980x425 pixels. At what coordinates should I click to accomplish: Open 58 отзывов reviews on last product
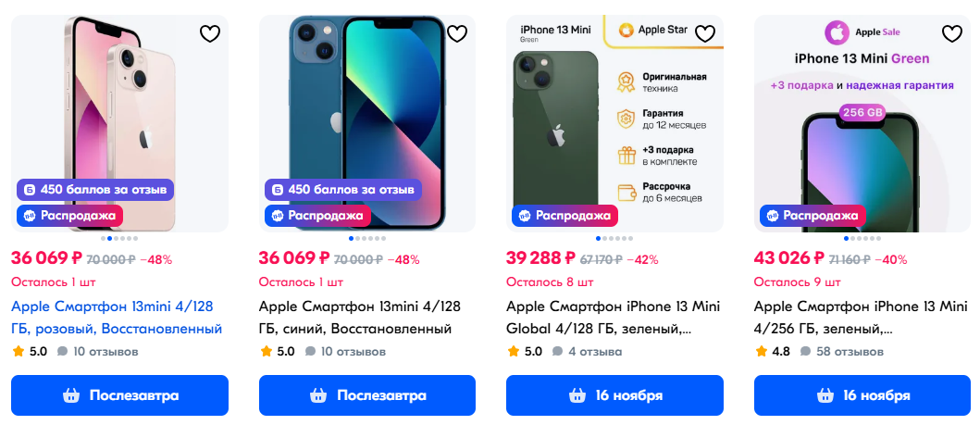[842, 351]
